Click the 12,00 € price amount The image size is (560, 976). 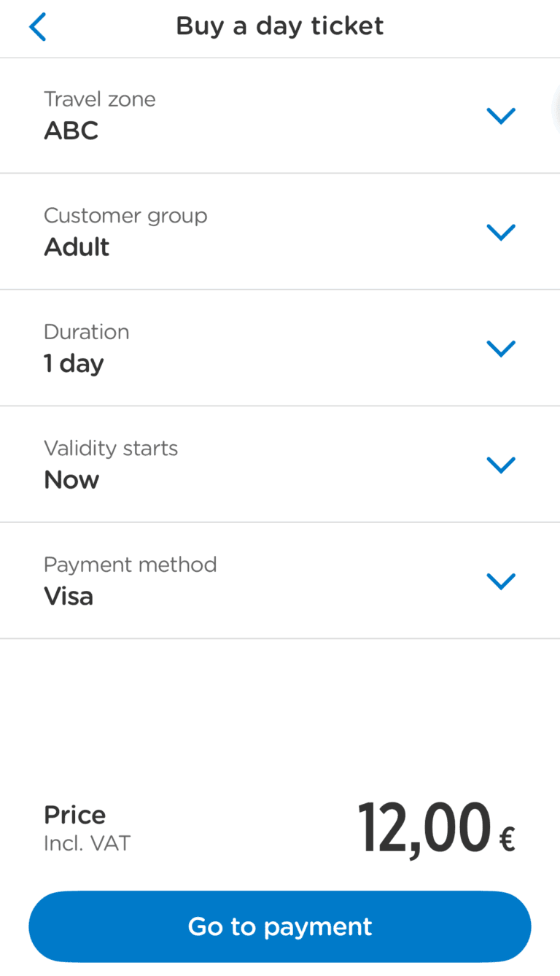click(x=436, y=829)
